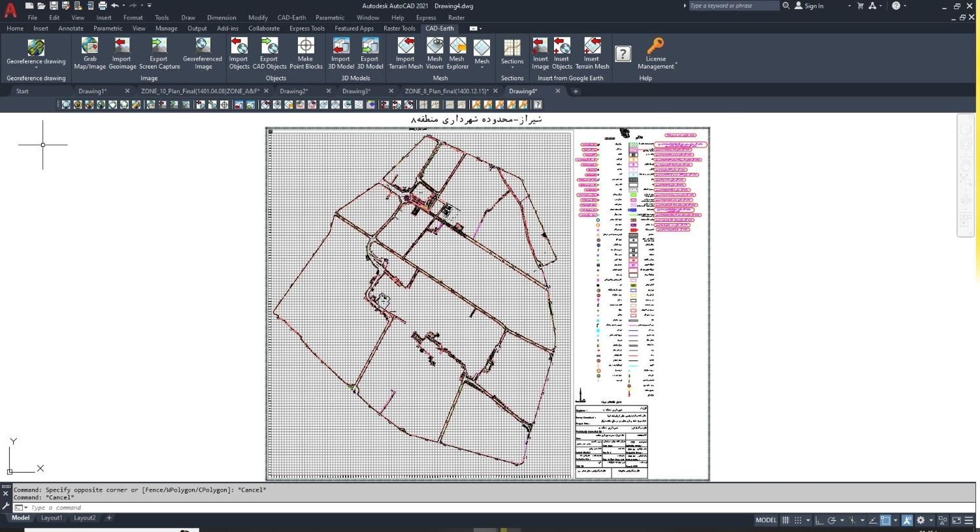
Task: Open the Dimension menu
Action: (x=221, y=18)
